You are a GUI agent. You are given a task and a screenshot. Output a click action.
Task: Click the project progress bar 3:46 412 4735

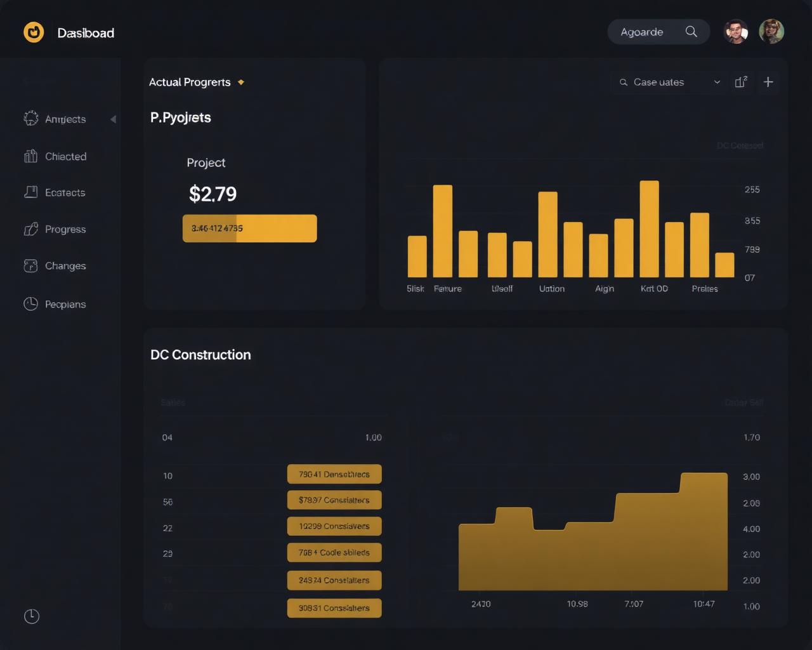249,228
